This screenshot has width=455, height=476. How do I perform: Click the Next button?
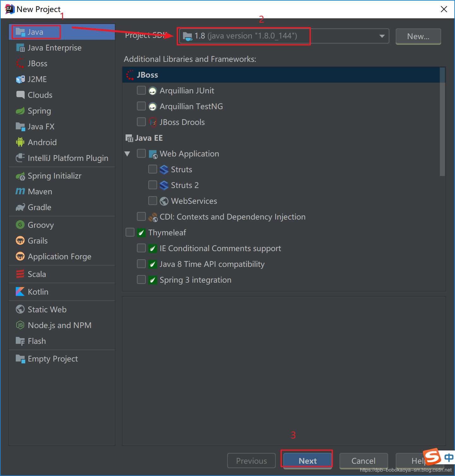click(308, 461)
